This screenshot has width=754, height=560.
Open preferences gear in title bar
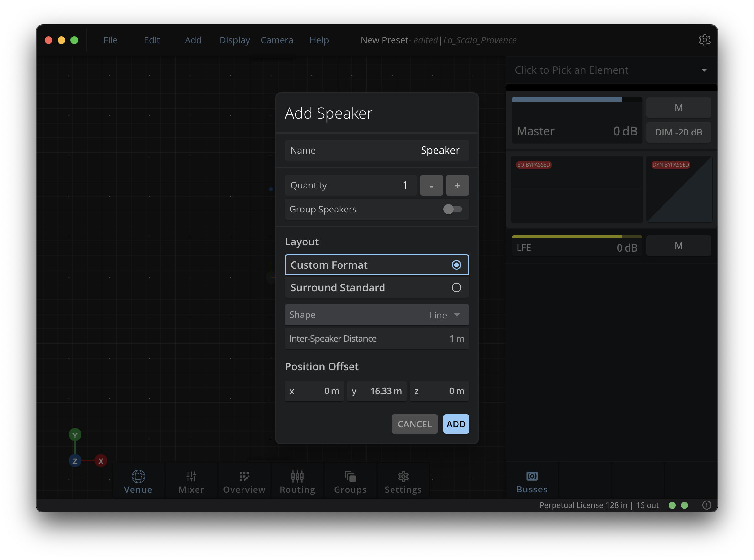tap(705, 40)
